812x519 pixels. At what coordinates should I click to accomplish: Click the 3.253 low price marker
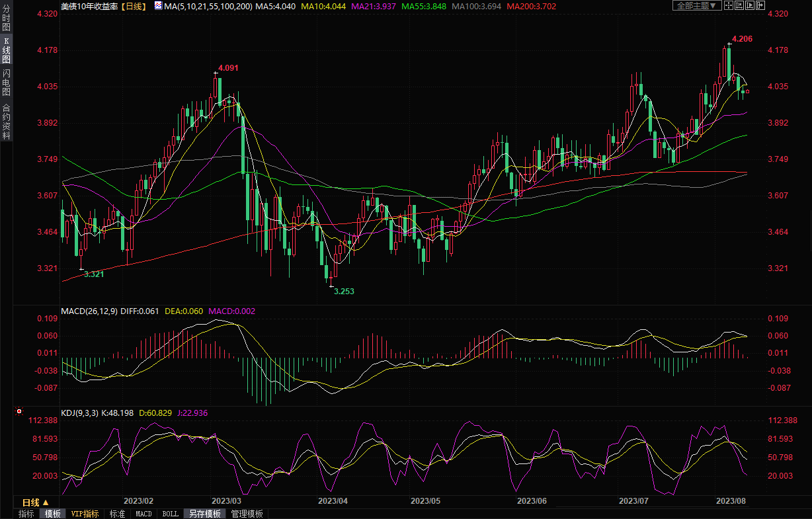click(343, 291)
